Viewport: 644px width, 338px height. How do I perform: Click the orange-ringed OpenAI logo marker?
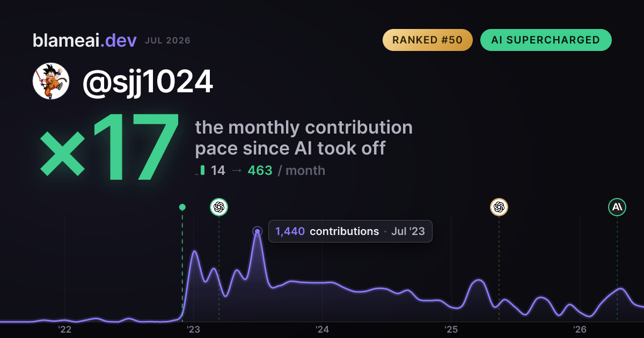(499, 207)
